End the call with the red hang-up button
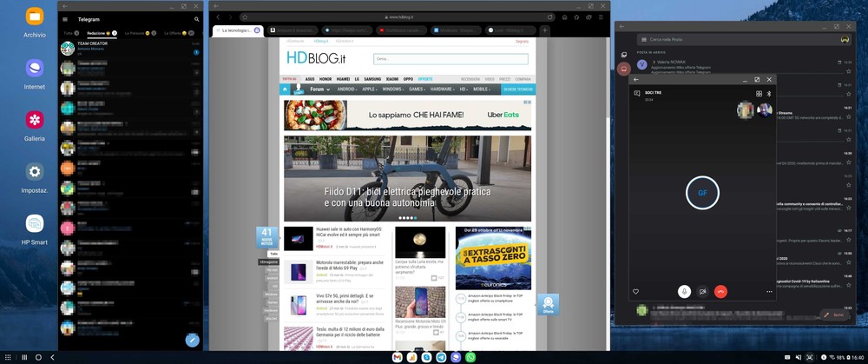This screenshot has width=868, height=364. pyautogui.click(x=720, y=292)
